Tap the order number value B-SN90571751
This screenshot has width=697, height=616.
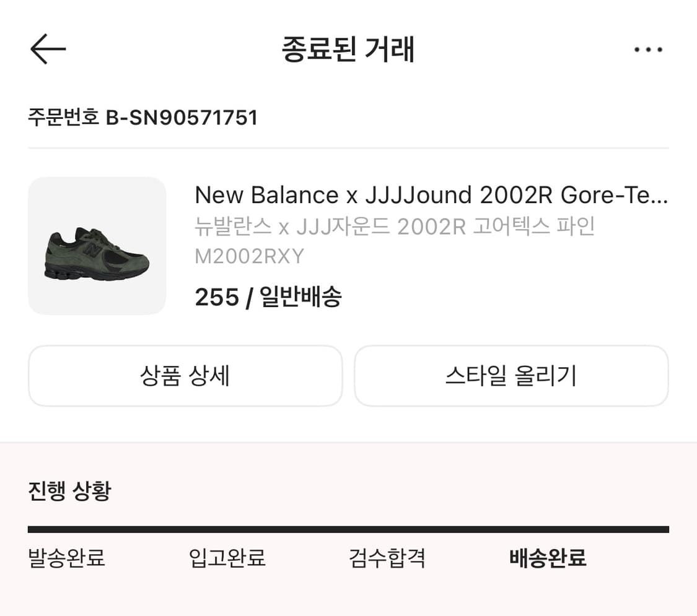pyautogui.click(x=182, y=117)
